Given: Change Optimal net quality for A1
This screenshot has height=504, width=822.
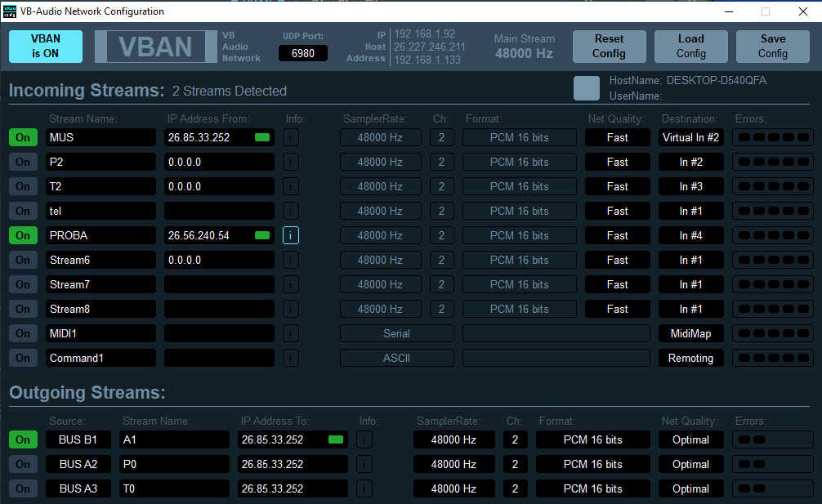Looking at the screenshot, I should (691, 439).
